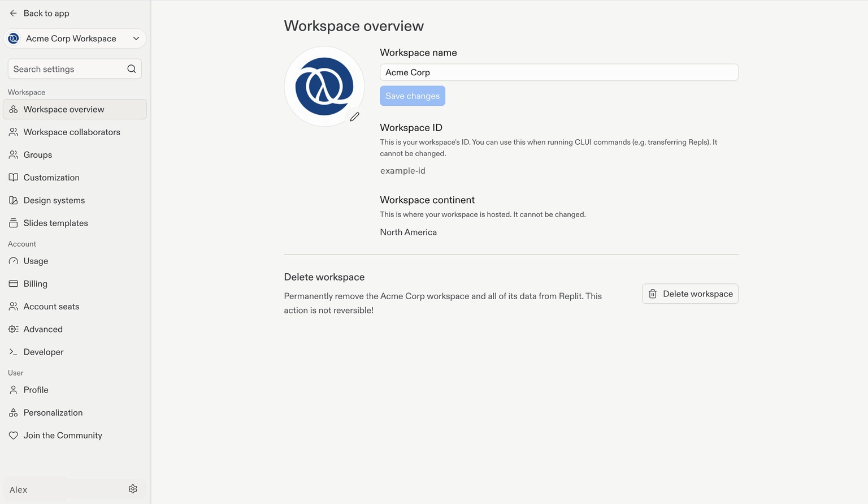Click the pencil icon to edit workspace avatar
This screenshot has height=504, width=868.
tap(354, 117)
